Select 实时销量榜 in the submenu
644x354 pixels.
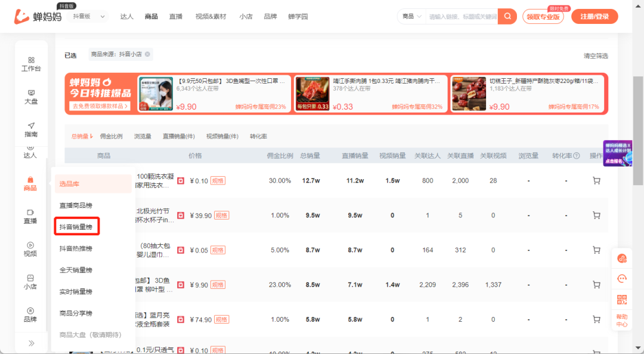coord(76,291)
